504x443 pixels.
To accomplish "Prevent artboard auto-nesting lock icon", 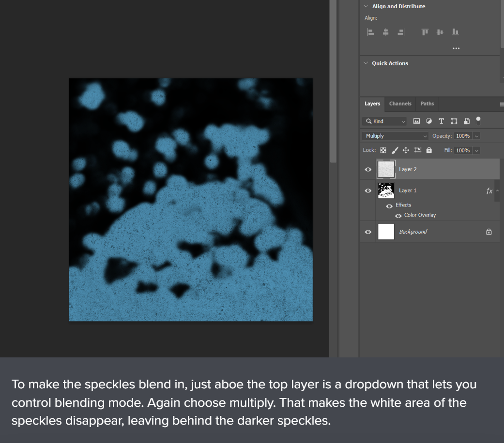I will 417,150.
